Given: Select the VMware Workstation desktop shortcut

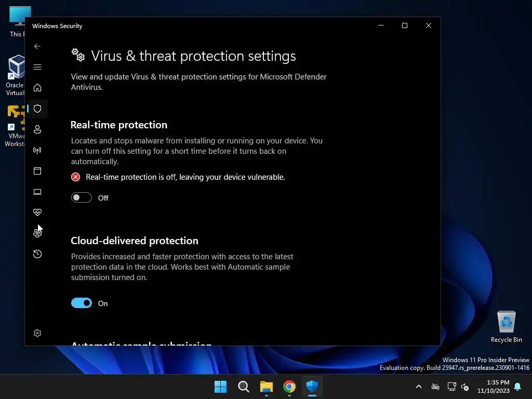Looking at the screenshot, I should click(x=14, y=126).
